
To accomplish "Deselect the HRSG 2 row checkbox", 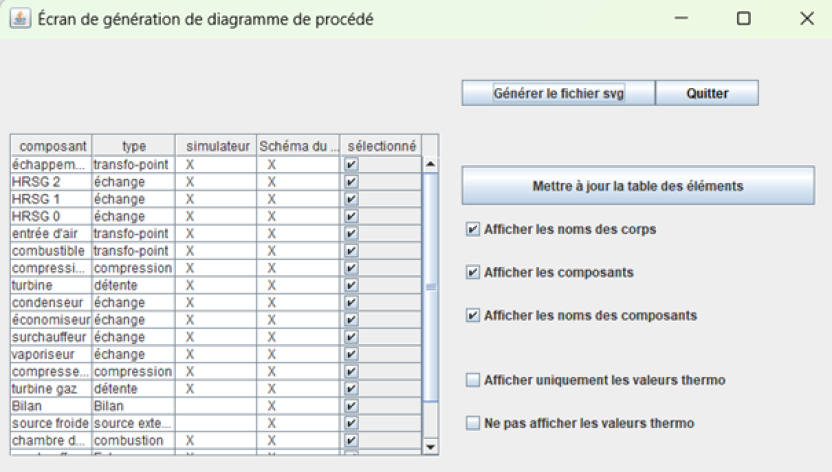I will click(351, 182).
